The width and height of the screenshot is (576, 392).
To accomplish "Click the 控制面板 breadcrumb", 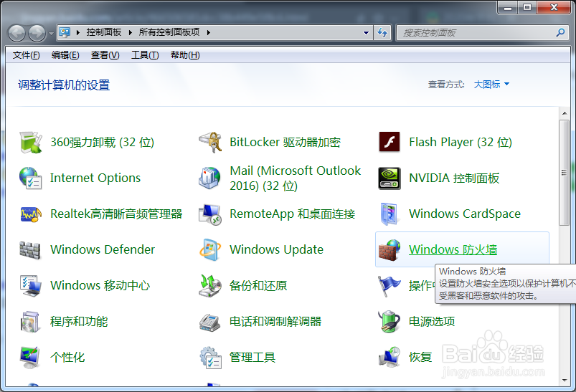I will (x=104, y=32).
